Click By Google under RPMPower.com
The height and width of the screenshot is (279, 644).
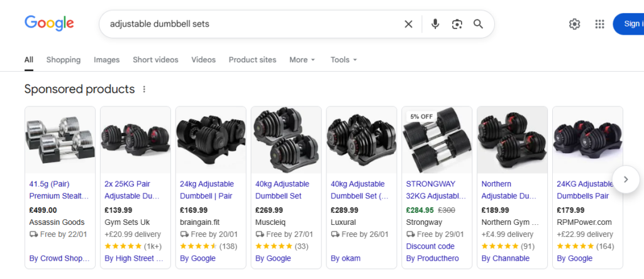pos(575,258)
